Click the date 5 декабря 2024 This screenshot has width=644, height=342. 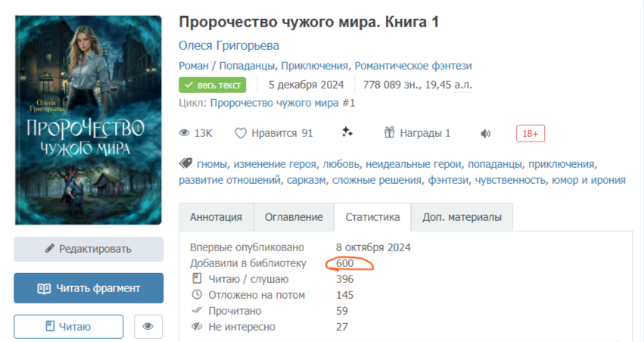(306, 85)
